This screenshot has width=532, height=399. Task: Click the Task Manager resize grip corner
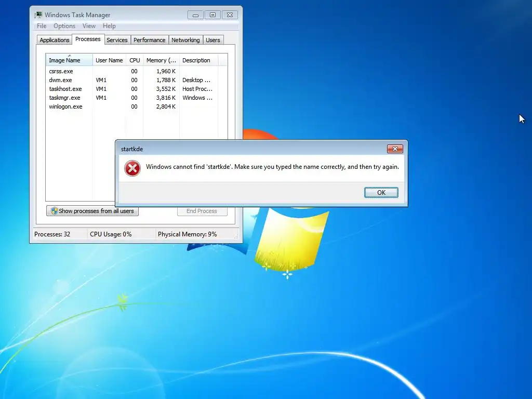click(236, 236)
